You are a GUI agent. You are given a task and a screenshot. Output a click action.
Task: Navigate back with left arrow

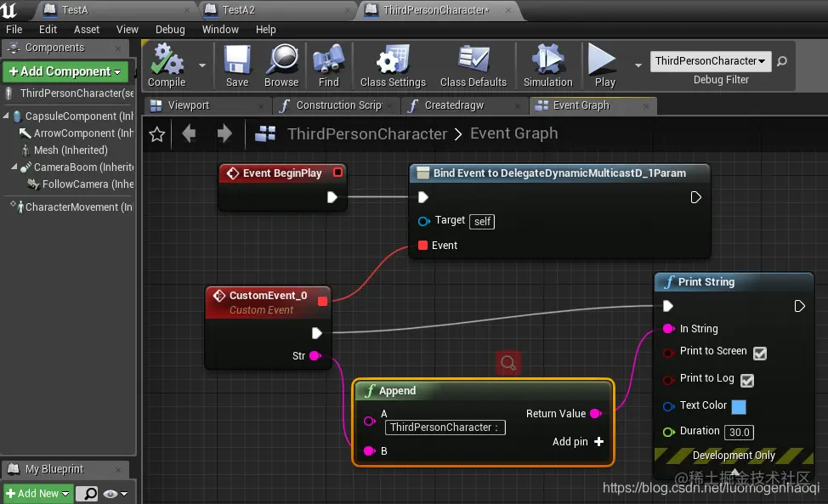(x=189, y=133)
